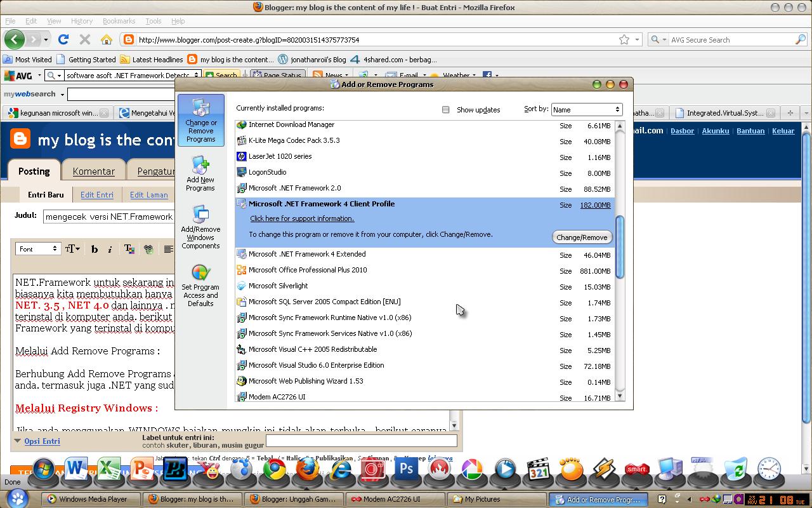812x508 pixels.
Task: Open URL bar history dropdown arrow
Action: 638,39
